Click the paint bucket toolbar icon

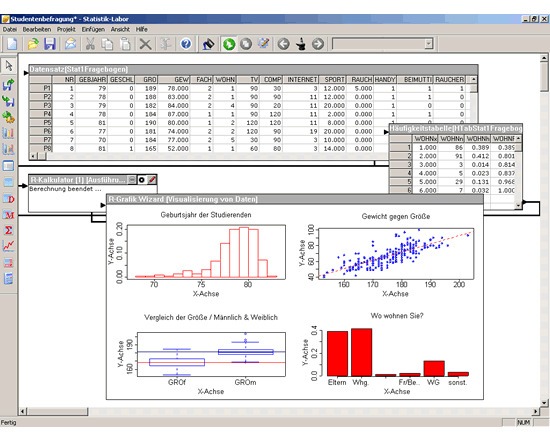click(x=208, y=44)
